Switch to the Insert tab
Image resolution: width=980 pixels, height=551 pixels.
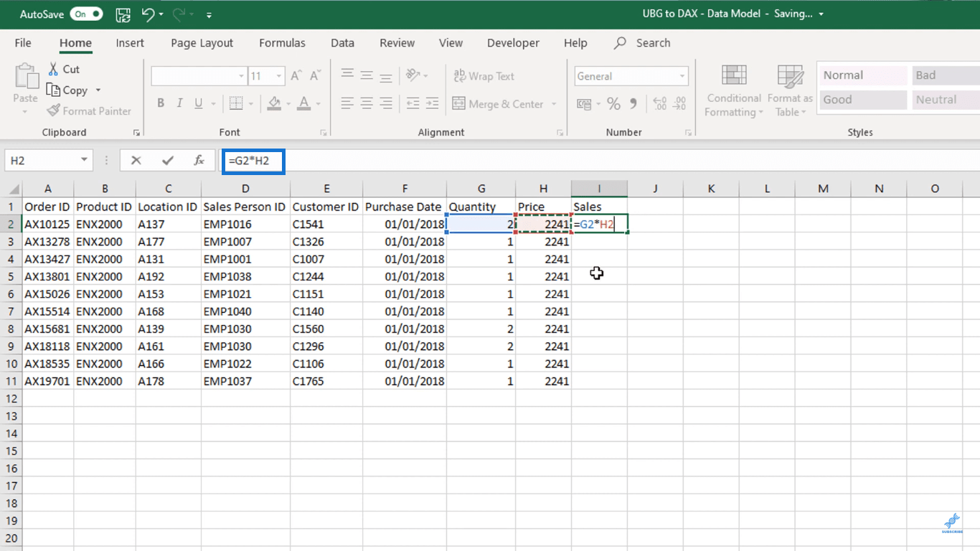tap(130, 43)
